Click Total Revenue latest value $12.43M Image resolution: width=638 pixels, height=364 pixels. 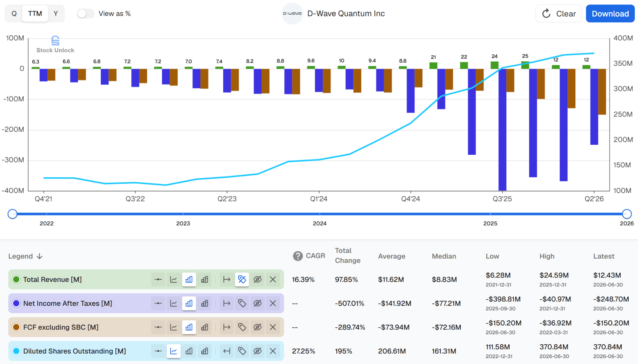(x=607, y=275)
